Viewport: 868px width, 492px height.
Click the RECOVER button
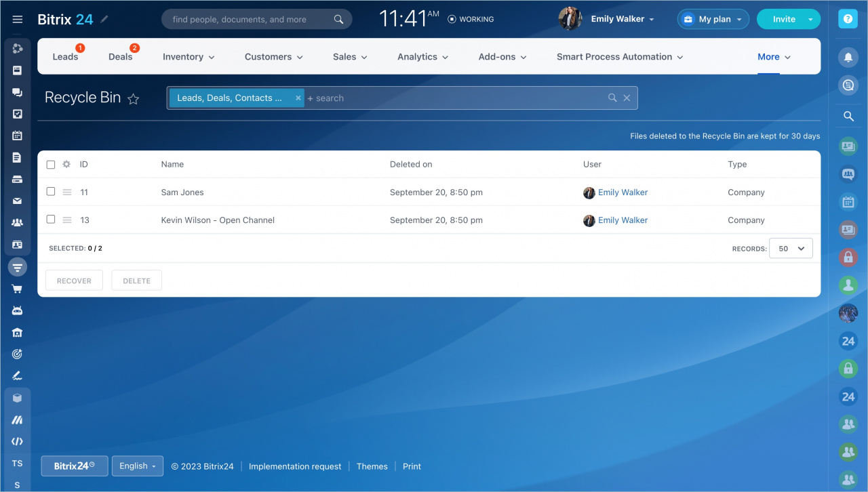coord(74,281)
